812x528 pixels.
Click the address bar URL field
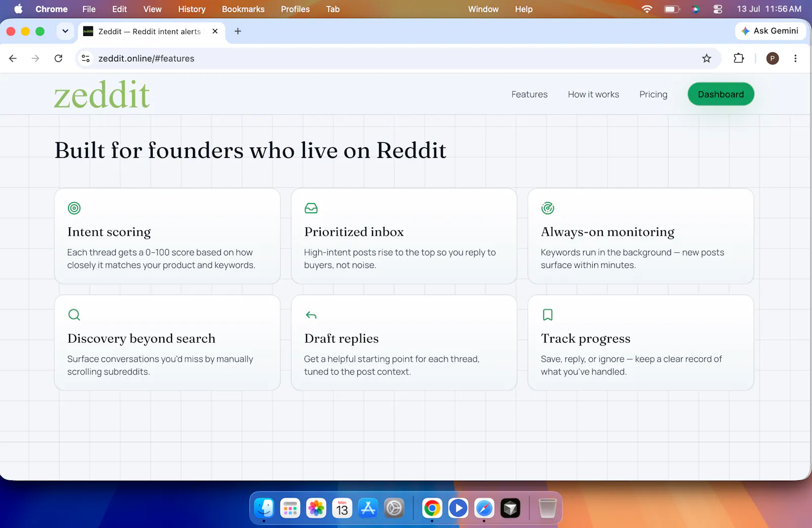pyautogui.click(x=397, y=58)
